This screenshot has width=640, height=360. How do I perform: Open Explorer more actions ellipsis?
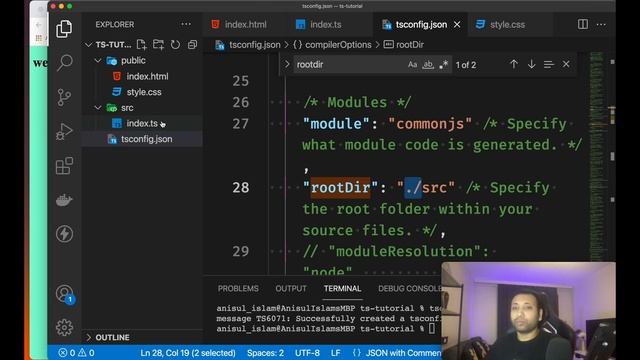186,24
